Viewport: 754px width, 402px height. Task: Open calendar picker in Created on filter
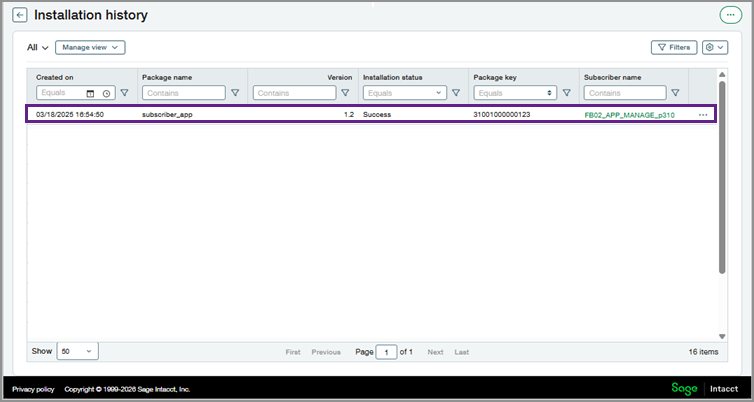(x=90, y=93)
